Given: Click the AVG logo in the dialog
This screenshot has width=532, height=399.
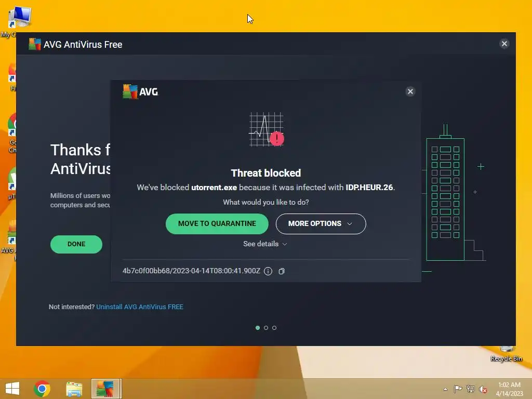Looking at the screenshot, I should pos(140,91).
